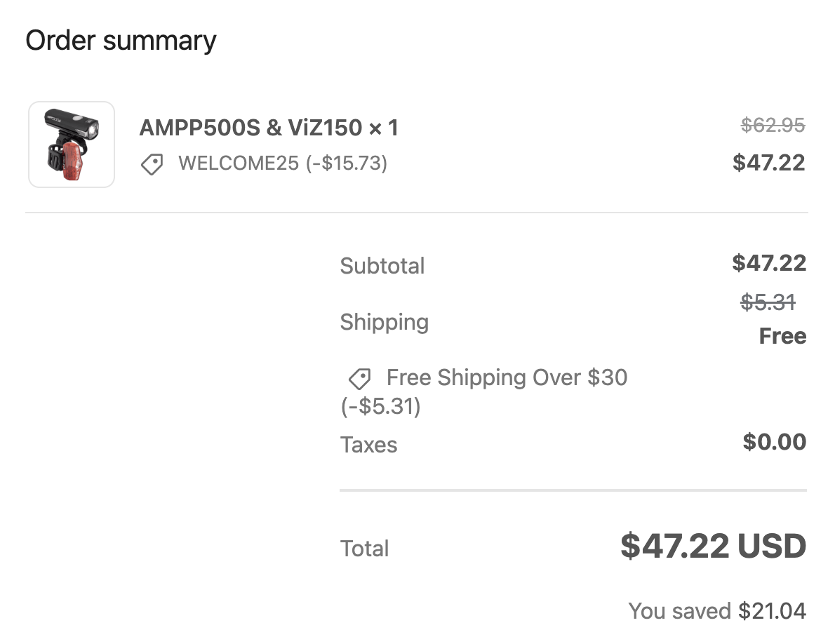The width and height of the screenshot is (835, 644).
Task: Click the Order summary heading
Action: [x=121, y=41]
